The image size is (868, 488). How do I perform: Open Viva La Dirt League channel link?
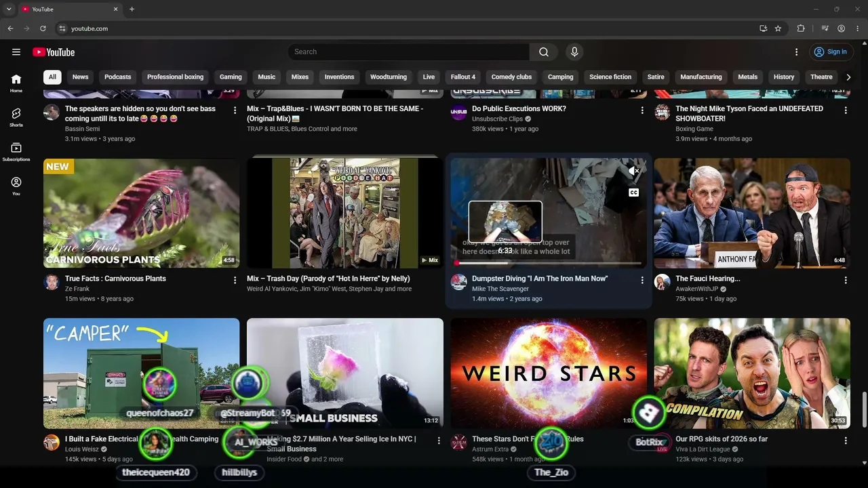[703, 449]
